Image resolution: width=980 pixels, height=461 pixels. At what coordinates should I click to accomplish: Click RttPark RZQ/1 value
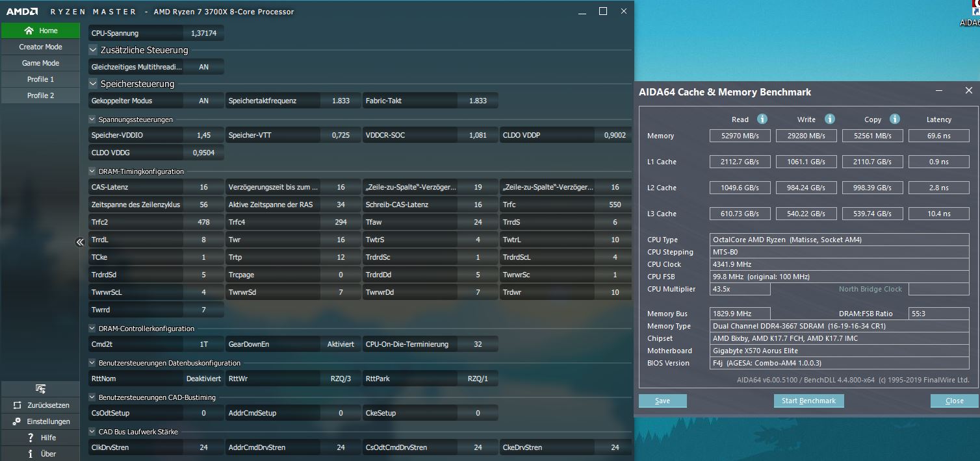tap(478, 379)
